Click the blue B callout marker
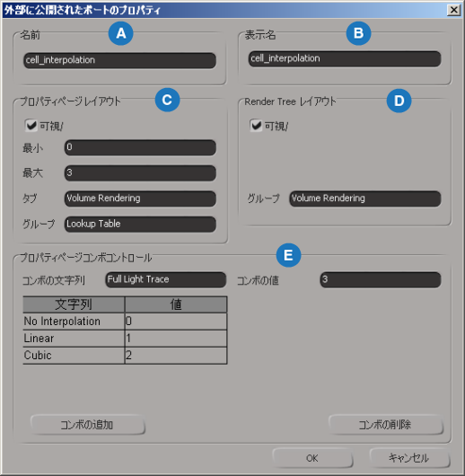Viewport: 465px width, 476px height. coord(358,33)
